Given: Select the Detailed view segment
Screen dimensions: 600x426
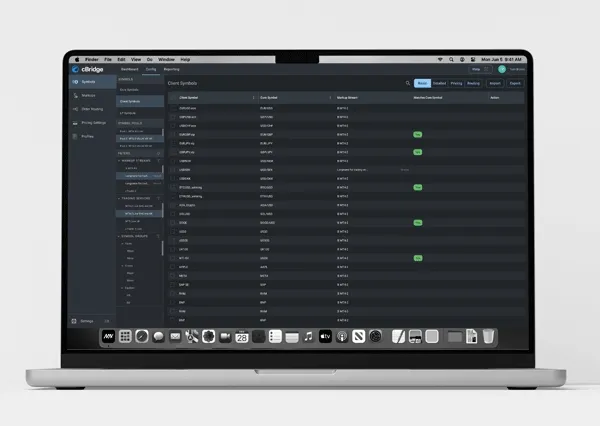Looking at the screenshot, I should [x=439, y=84].
